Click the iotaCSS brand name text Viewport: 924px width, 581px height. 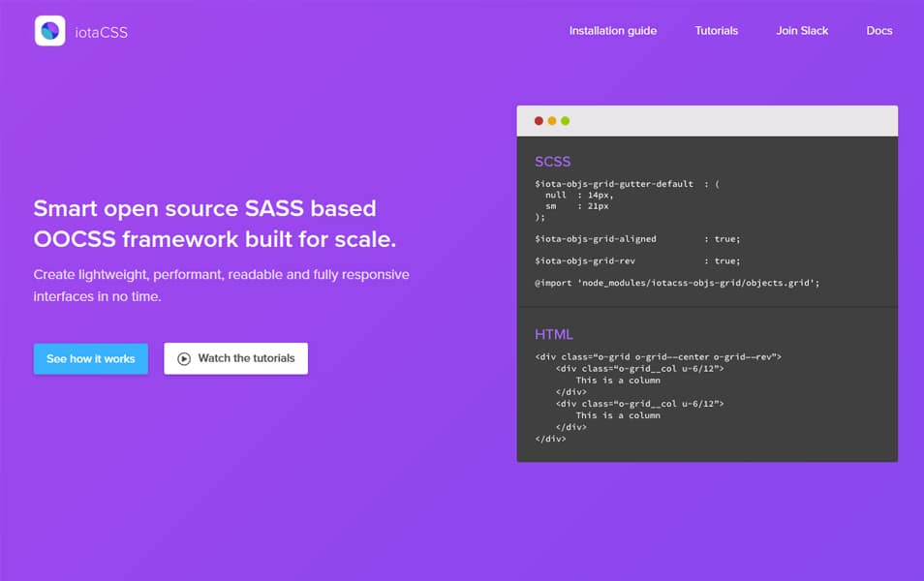pos(101,31)
